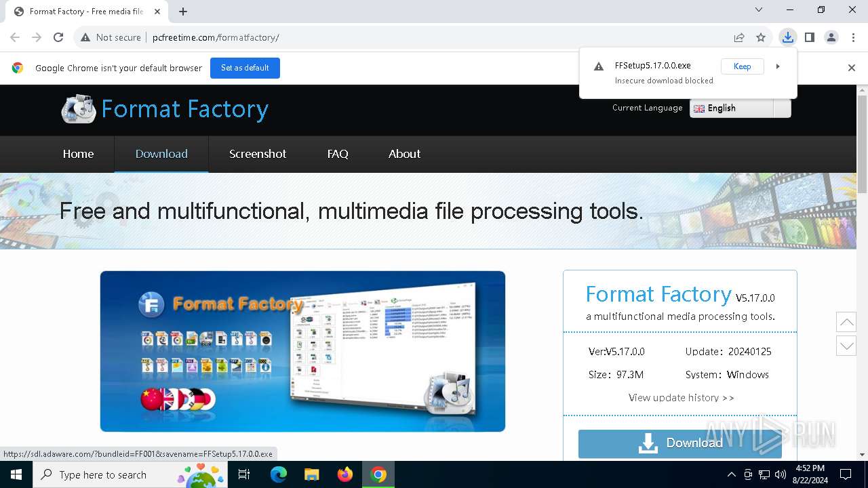The height and width of the screenshot is (488, 868).
Task: Click the warning icon in download popup
Action: coord(599,66)
